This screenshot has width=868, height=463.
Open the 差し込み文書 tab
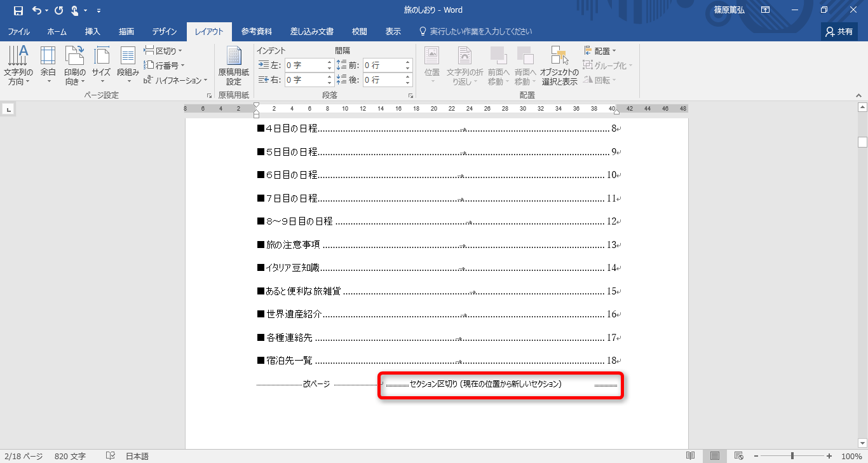312,31
